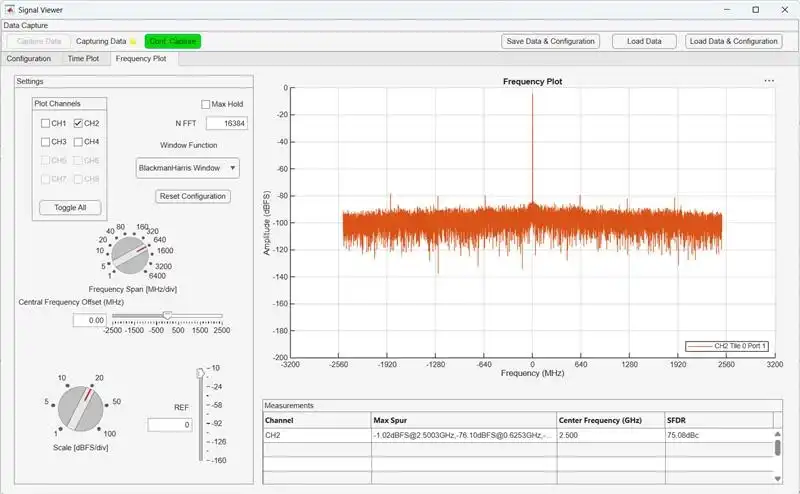Toggle the Max Hold checkbox
The height and width of the screenshot is (494, 800).
[x=206, y=104]
